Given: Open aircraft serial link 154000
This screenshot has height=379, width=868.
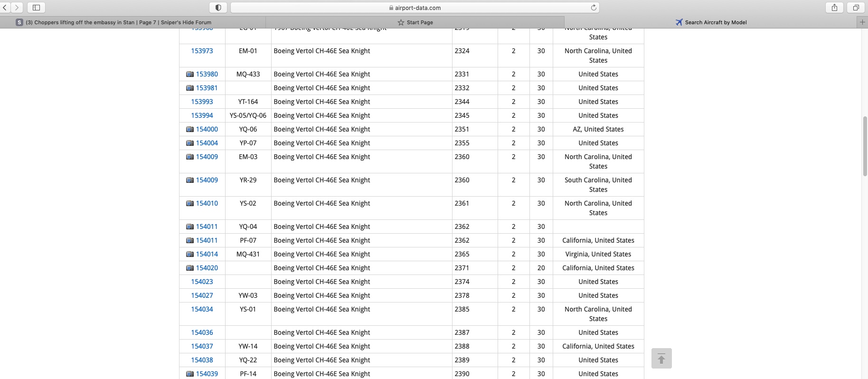Looking at the screenshot, I should click(207, 129).
